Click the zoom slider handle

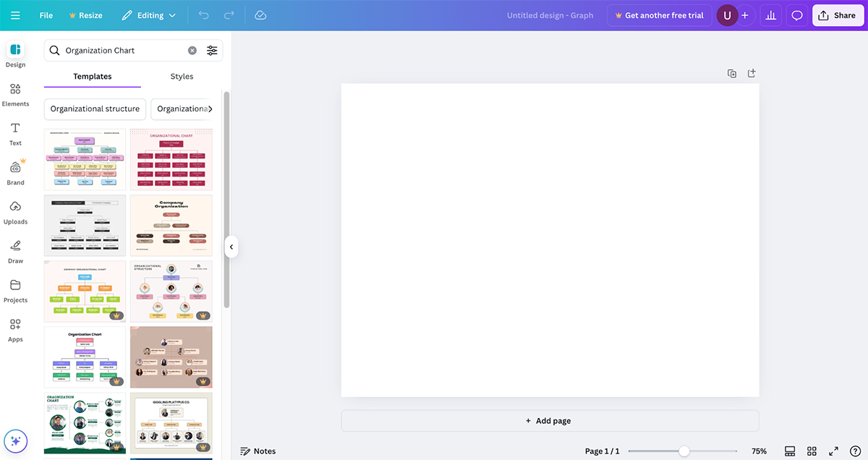684,451
